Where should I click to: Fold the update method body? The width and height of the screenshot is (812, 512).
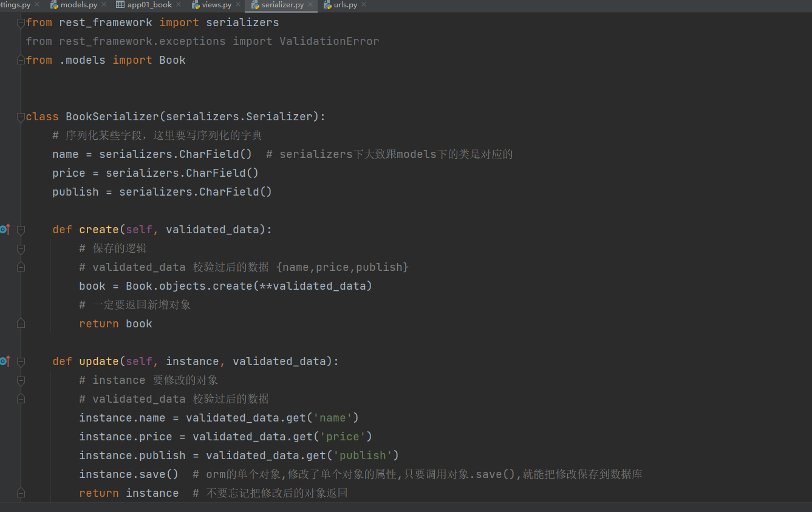[21, 361]
